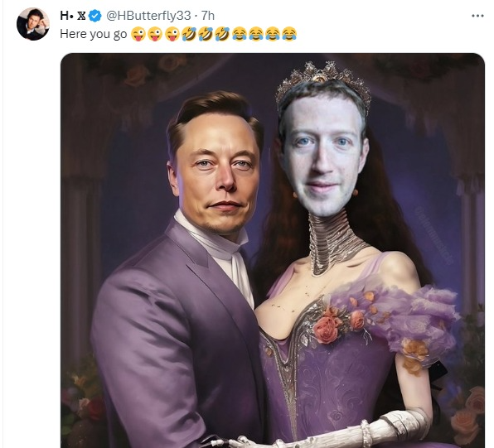Click the 𝕏 symbol in the display name

[x=81, y=16]
